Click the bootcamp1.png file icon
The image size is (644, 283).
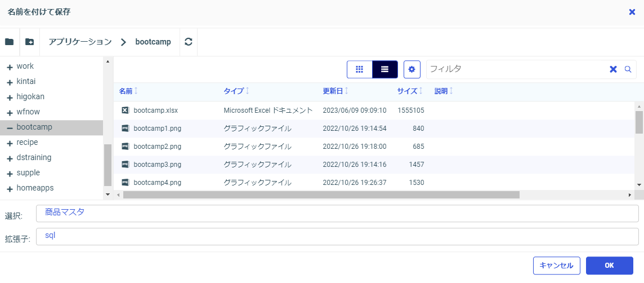coord(125,129)
